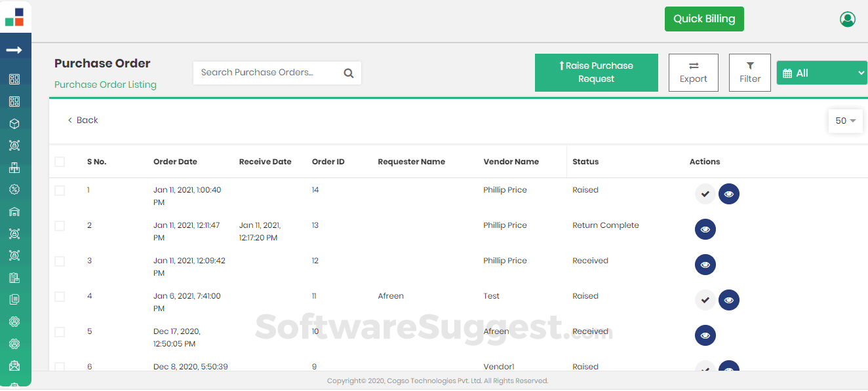Switch to Purchase Order Listing
This screenshot has width=868, height=391.
pyautogui.click(x=105, y=84)
